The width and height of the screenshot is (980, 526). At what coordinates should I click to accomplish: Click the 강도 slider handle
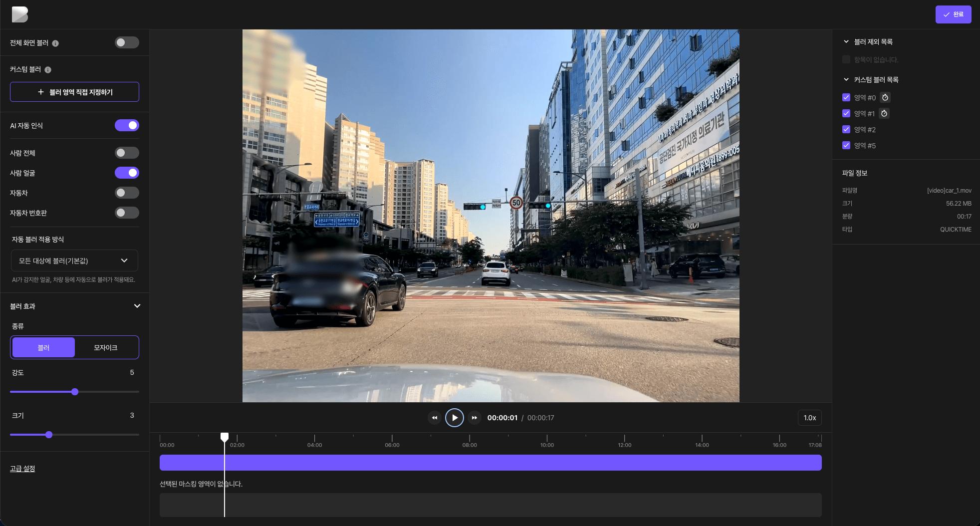click(75, 392)
